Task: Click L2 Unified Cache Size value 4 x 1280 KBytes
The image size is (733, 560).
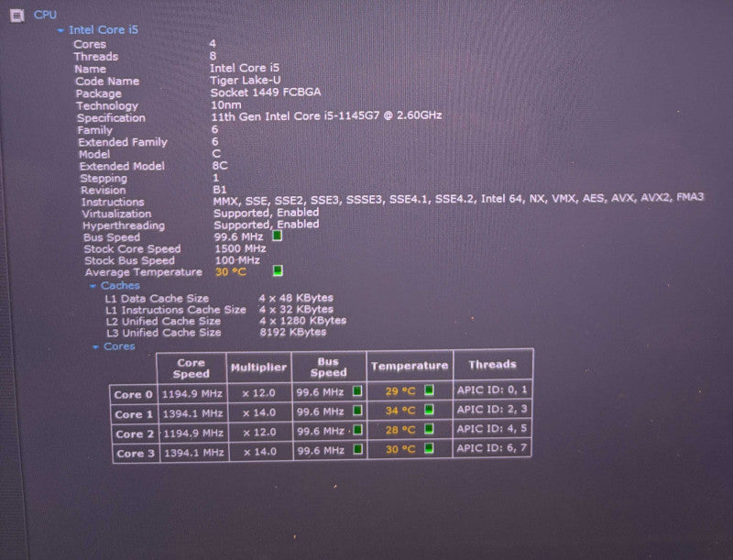Action: point(303,321)
